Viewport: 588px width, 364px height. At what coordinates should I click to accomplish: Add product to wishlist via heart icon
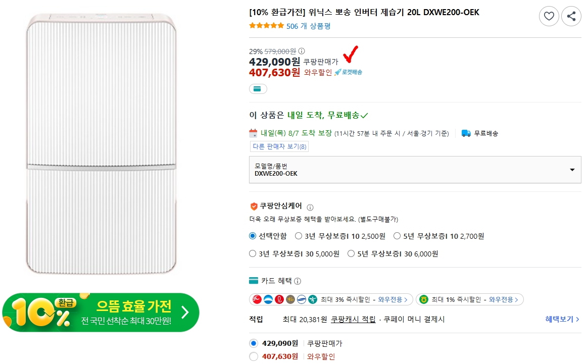549,16
